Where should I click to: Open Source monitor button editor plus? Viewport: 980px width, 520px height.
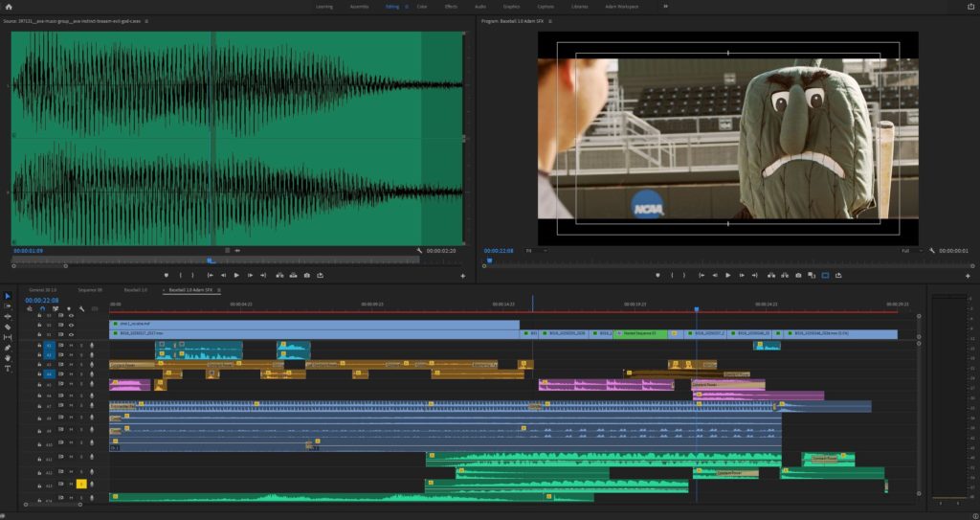[462, 276]
